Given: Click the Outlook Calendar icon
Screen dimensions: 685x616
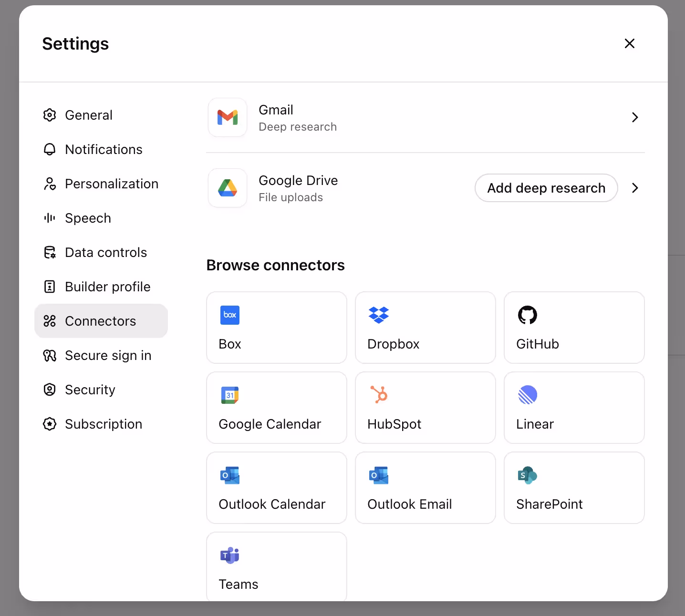Looking at the screenshot, I should click(230, 475).
